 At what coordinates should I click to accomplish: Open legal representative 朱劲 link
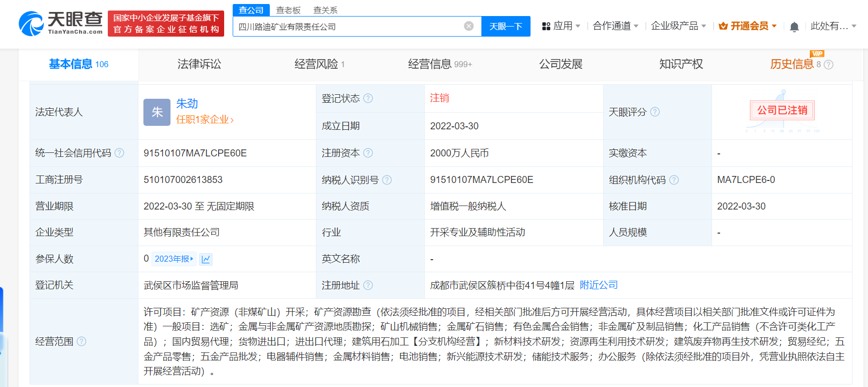187,104
